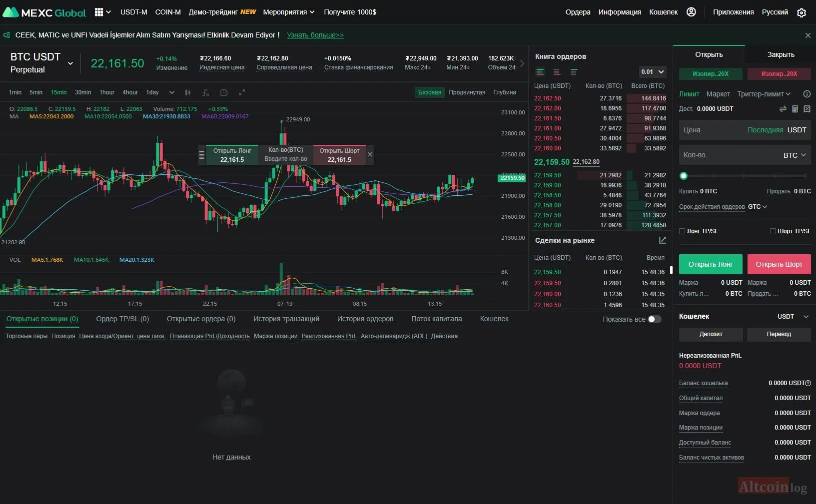Click the green 22159.50 chart price marker
This screenshot has width=816, height=504.
(512, 178)
